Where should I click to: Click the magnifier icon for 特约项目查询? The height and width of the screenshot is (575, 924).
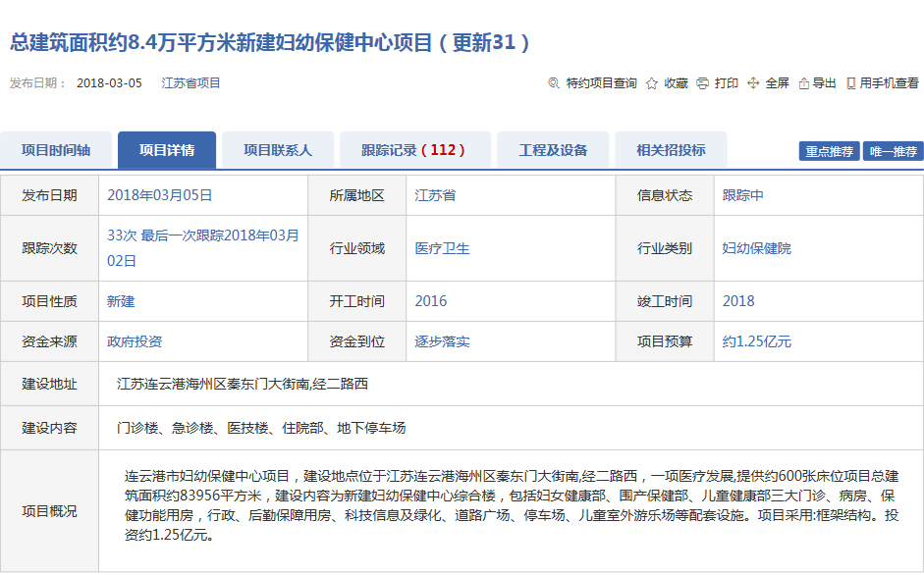click(554, 83)
